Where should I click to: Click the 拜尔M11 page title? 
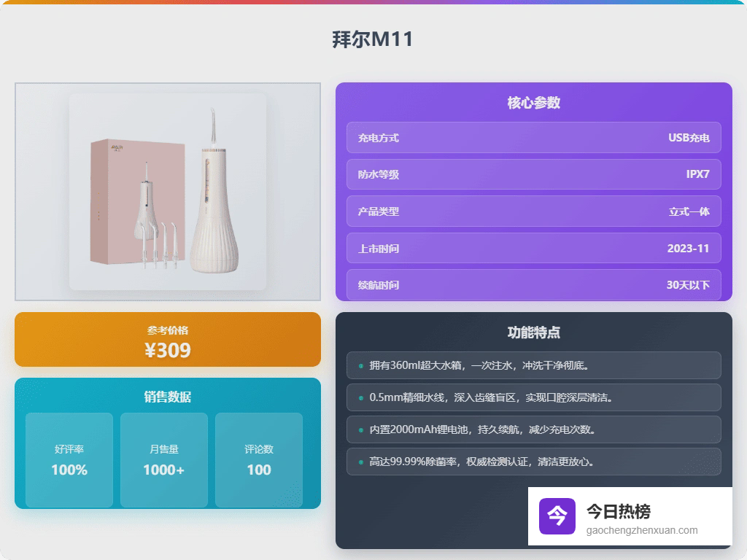tap(373, 39)
